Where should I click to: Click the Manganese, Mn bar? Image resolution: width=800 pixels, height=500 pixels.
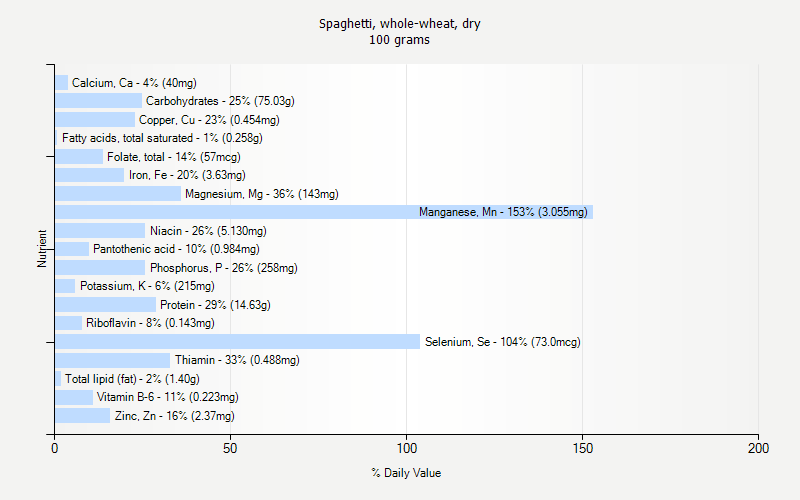click(323, 212)
